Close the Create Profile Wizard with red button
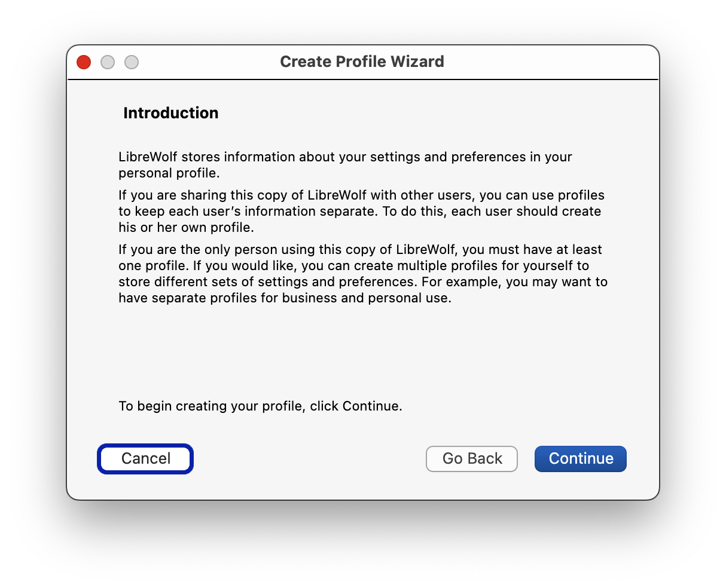The image size is (726, 588). click(84, 62)
